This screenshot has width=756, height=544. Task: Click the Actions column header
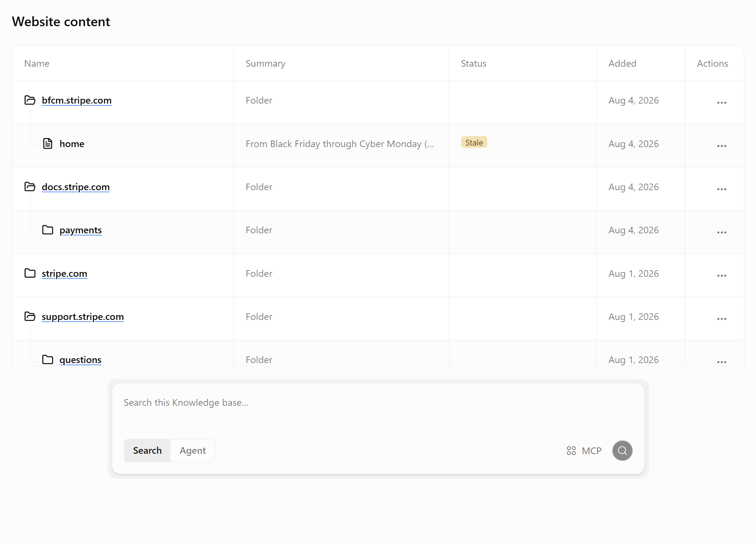click(712, 63)
